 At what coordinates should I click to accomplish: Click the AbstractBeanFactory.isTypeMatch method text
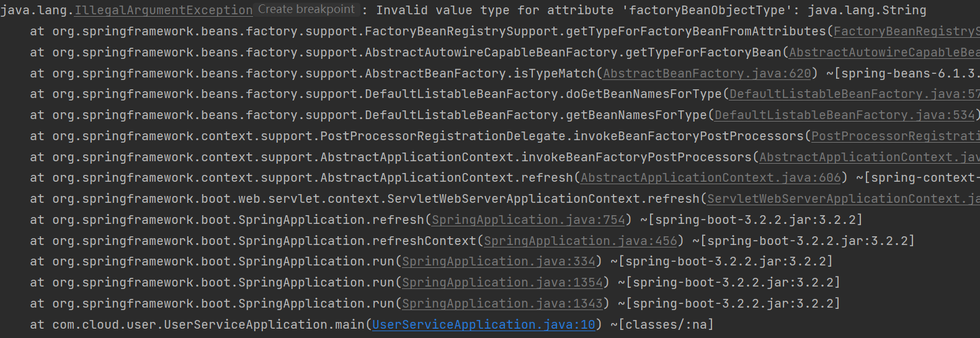(x=480, y=74)
